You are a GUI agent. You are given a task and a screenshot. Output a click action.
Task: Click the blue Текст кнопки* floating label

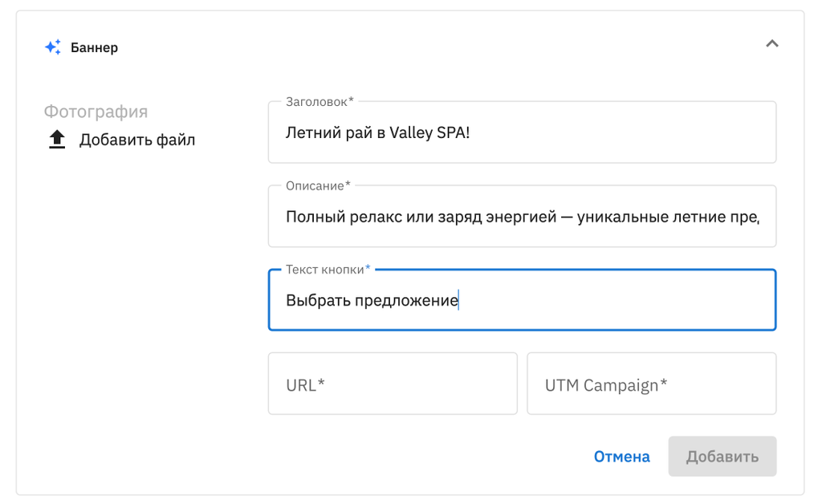(x=328, y=269)
